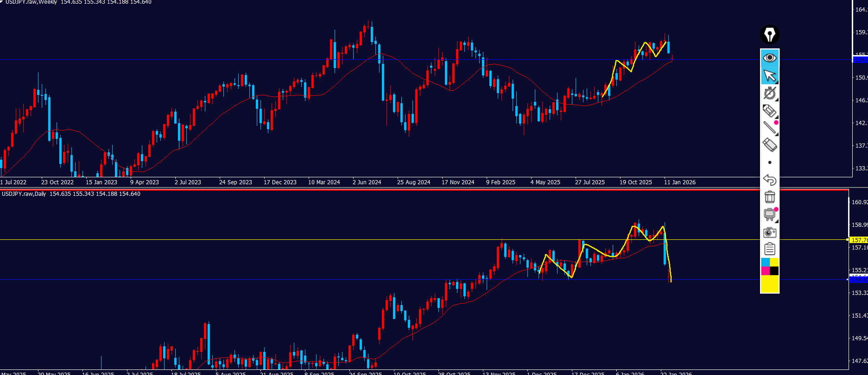Select the arrow cursor tool
Viewport: 868px width, 375px height.
770,75
